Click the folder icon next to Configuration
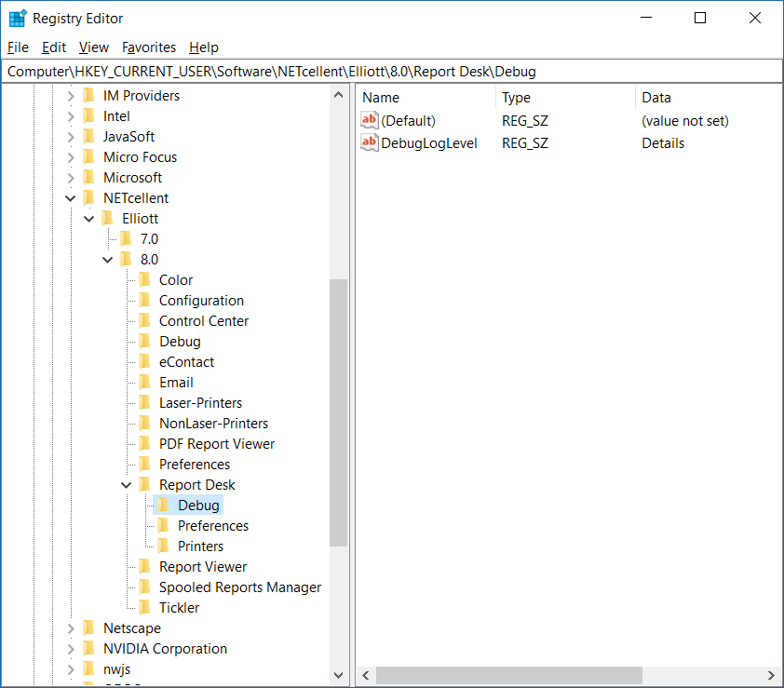Image resolution: width=784 pixels, height=688 pixels. point(145,300)
